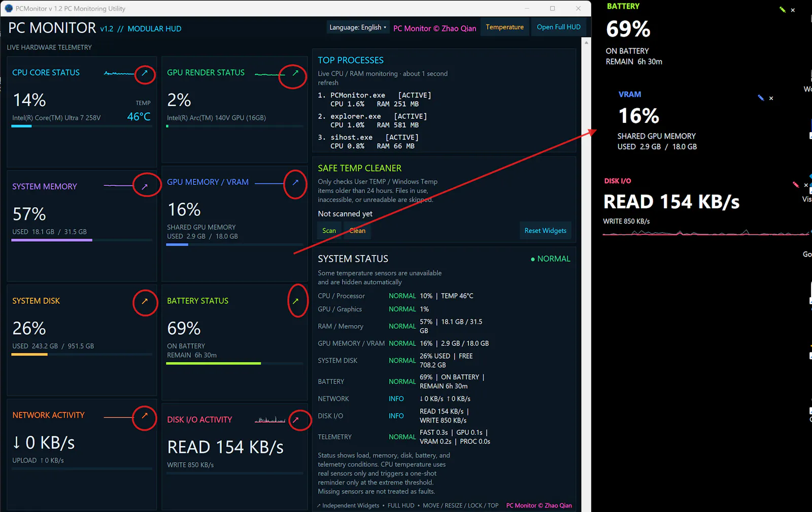This screenshot has width=812, height=512.
Task: Click the GPU / Graphics status row
Action: [x=374, y=309]
